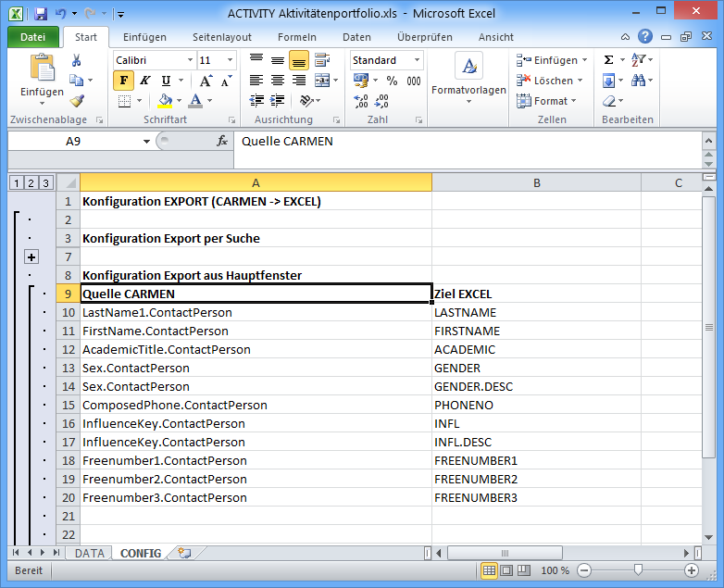This screenshot has width=724, height=588.
Task: Click the Save icon in quick access toolbar
Action: tap(41, 14)
